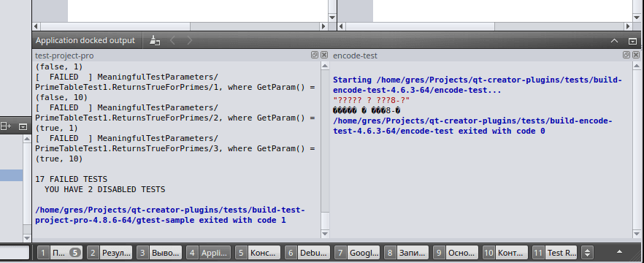Viewport: 644px width, 263px height.
Task: Open pane 2 'Резул...' search results
Action: point(110,252)
